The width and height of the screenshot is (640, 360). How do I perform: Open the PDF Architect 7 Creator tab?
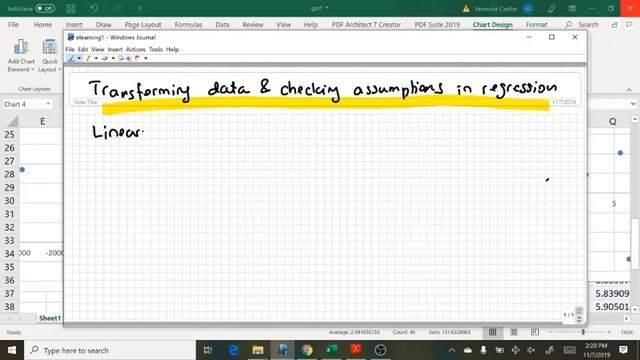point(366,24)
